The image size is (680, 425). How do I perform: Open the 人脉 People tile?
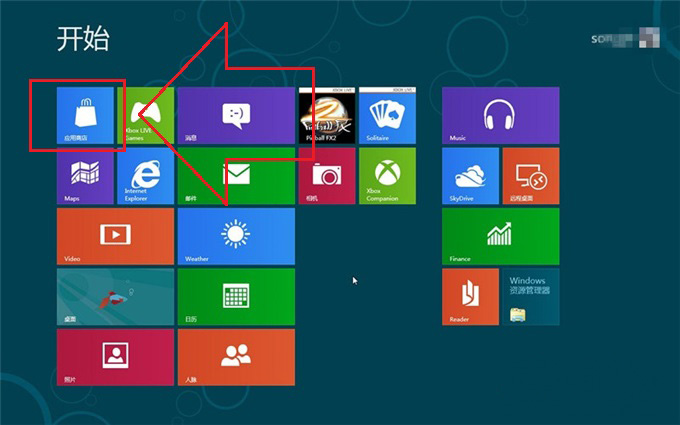[236, 357]
